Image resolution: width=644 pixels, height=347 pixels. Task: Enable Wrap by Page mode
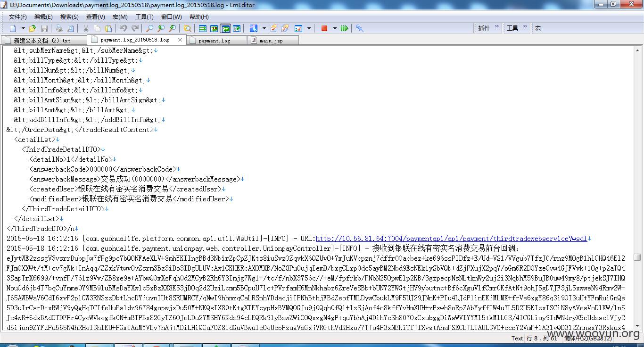pyautogui.click(x=237, y=28)
